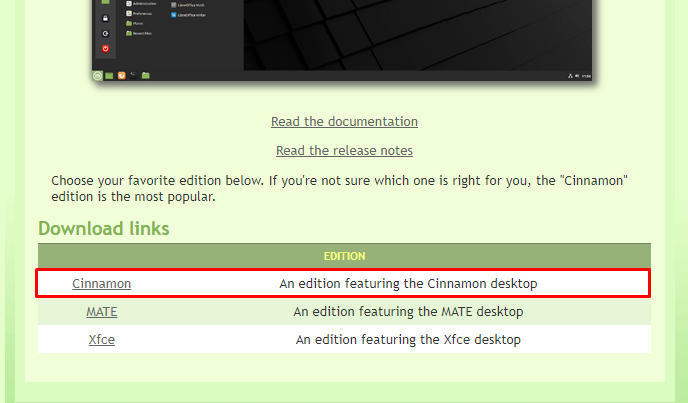Click 'An edition featuring the Xfce desktop' text
The image size is (688, 403).
(408, 340)
